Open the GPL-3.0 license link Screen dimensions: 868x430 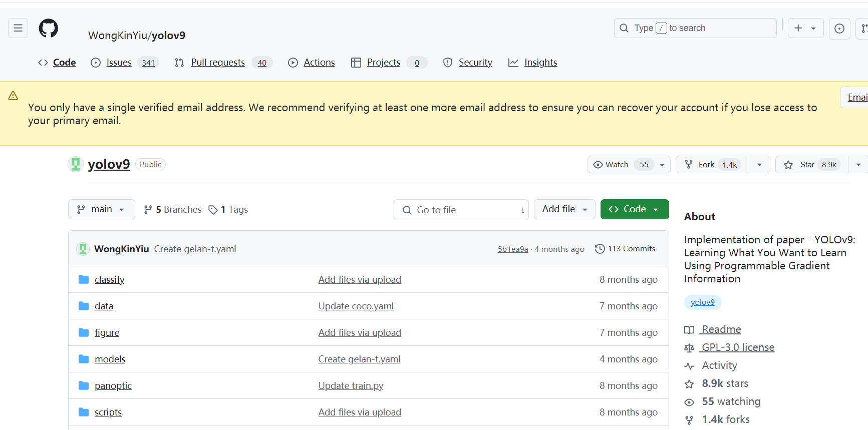point(729,347)
